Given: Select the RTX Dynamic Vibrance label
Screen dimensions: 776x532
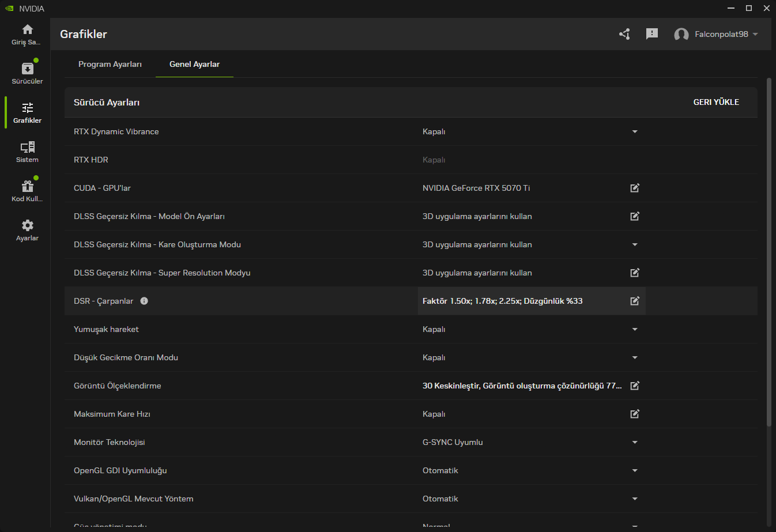Looking at the screenshot, I should tap(116, 131).
